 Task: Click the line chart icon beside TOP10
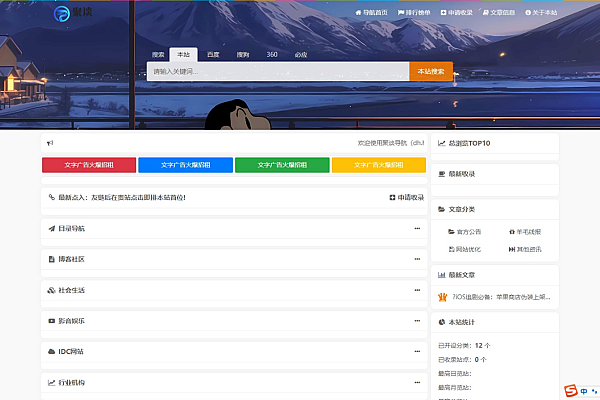pos(442,143)
